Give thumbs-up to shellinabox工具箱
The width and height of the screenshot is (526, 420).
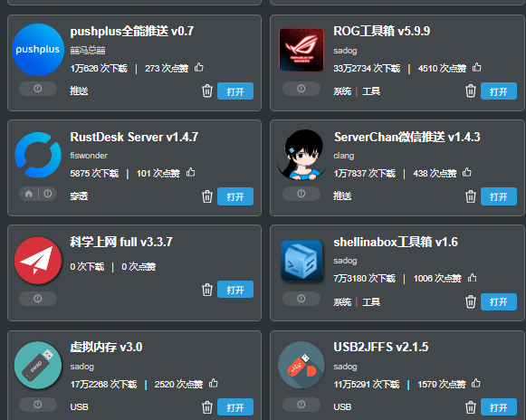[473, 278]
